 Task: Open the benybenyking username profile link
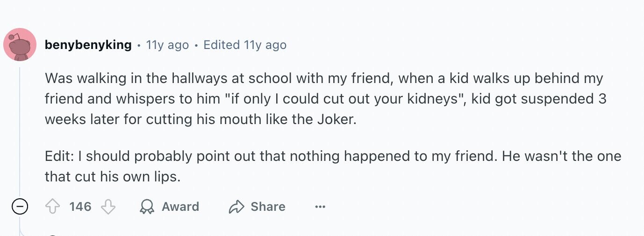88,45
